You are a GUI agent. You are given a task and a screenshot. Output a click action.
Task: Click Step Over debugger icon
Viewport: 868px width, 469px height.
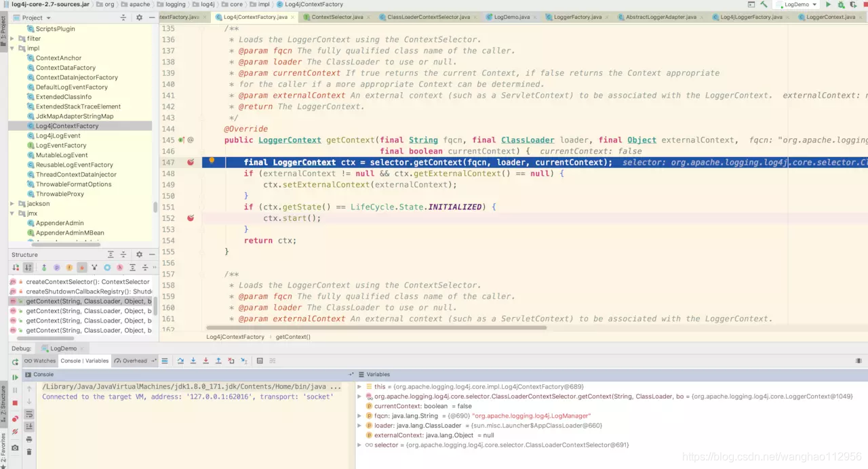(180, 361)
